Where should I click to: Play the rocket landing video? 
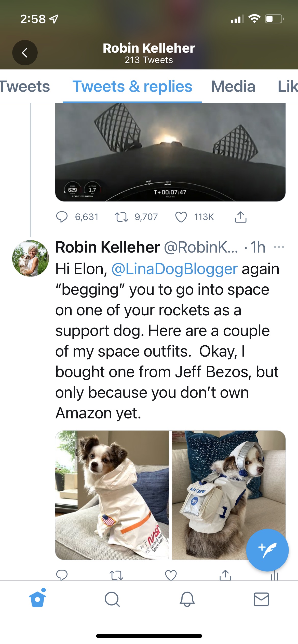click(x=170, y=152)
